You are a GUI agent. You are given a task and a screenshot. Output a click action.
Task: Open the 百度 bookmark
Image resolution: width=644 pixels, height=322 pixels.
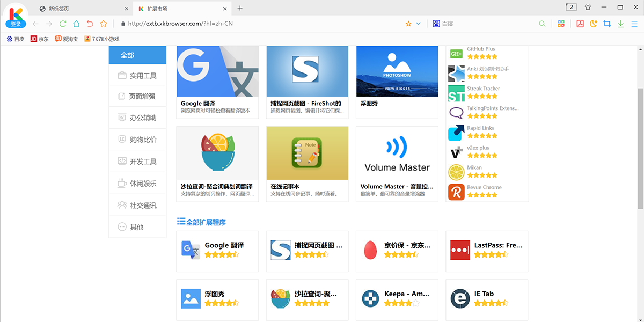click(15, 39)
